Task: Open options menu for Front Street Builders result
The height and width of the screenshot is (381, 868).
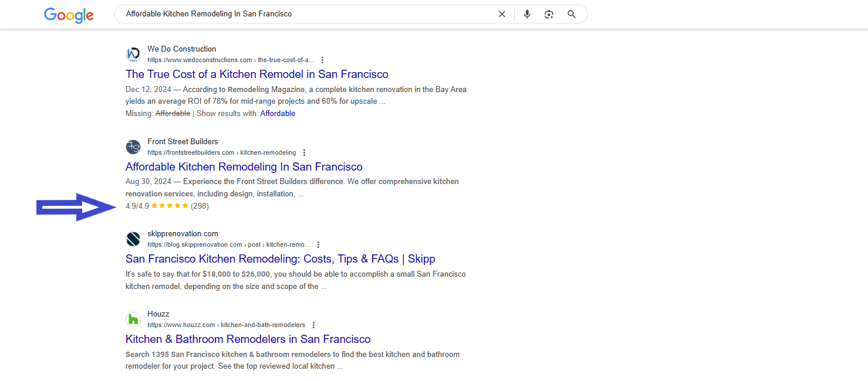Action: pyautogui.click(x=304, y=153)
